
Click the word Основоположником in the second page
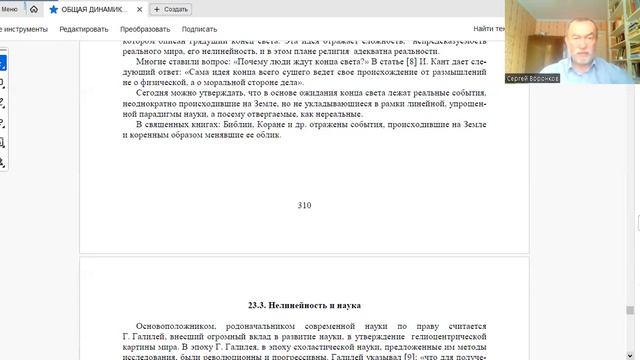[x=176, y=326]
